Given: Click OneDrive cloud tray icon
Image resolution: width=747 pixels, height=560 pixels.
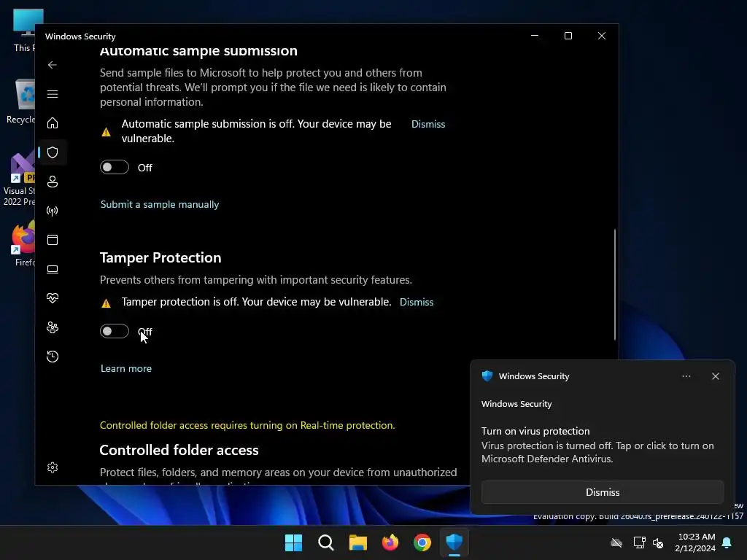Looking at the screenshot, I should [616, 542].
